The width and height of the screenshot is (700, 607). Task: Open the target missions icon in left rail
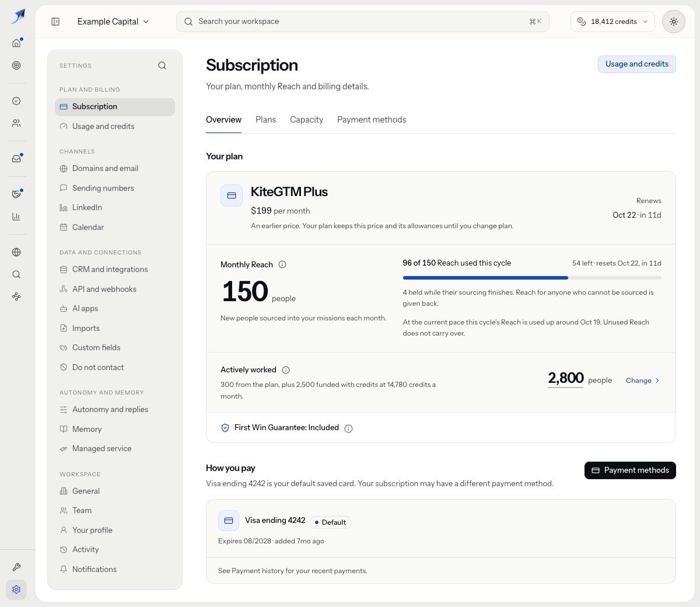point(16,65)
